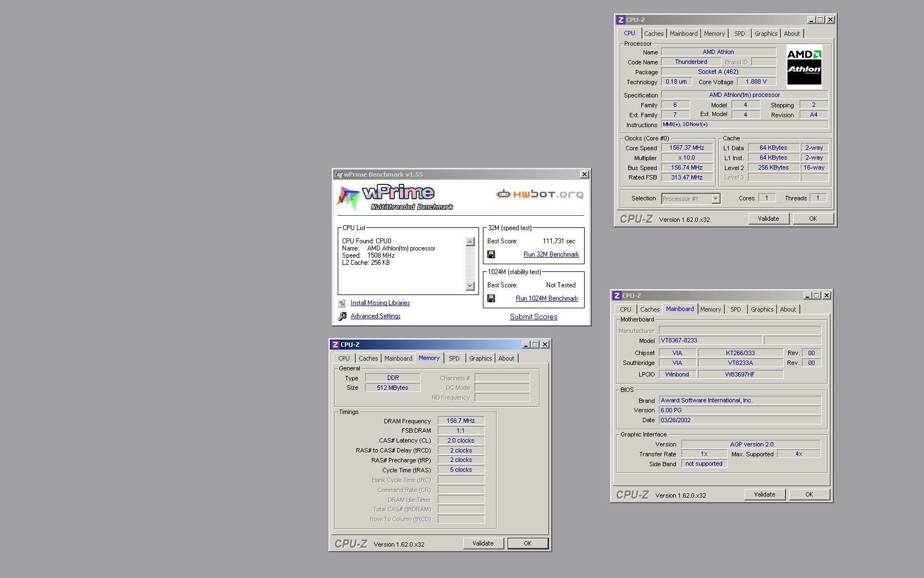
Task: Click the Submit Scores link
Action: point(533,317)
